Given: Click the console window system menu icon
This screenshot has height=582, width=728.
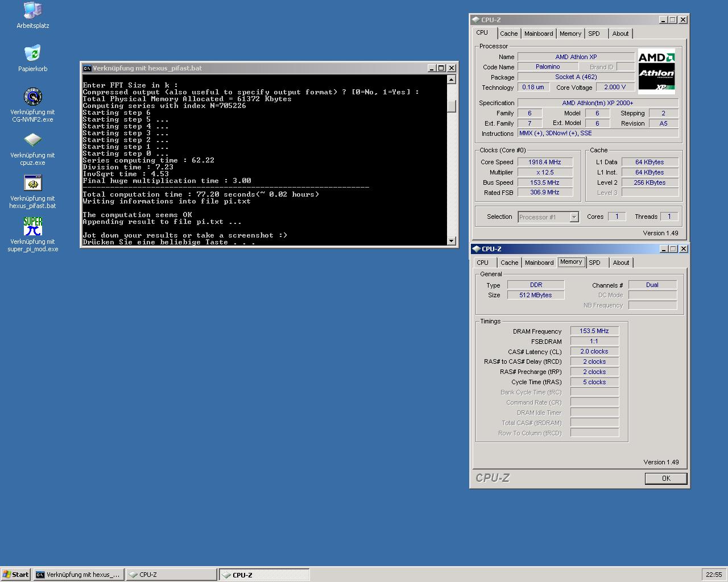Looking at the screenshot, I should (87, 68).
